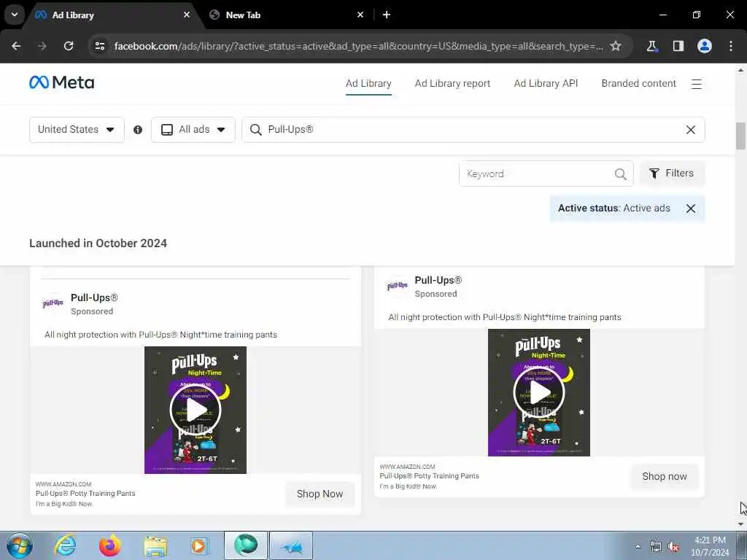Image resolution: width=747 pixels, height=560 pixels.
Task: Expand the United States country dropdown
Action: pos(77,130)
